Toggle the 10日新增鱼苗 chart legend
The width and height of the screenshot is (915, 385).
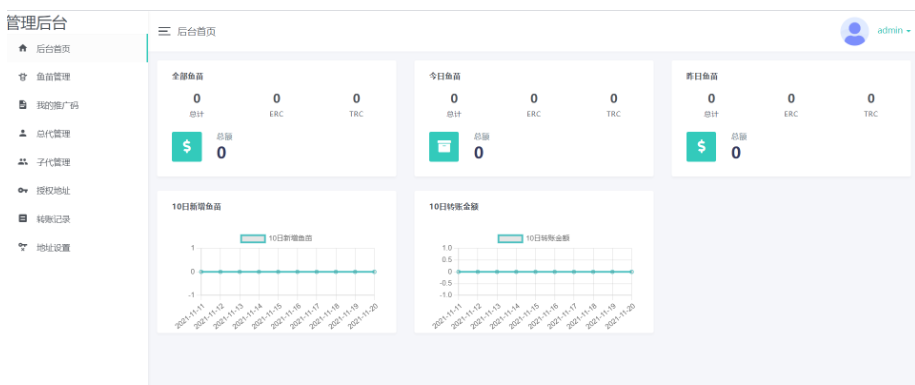(277, 238)
